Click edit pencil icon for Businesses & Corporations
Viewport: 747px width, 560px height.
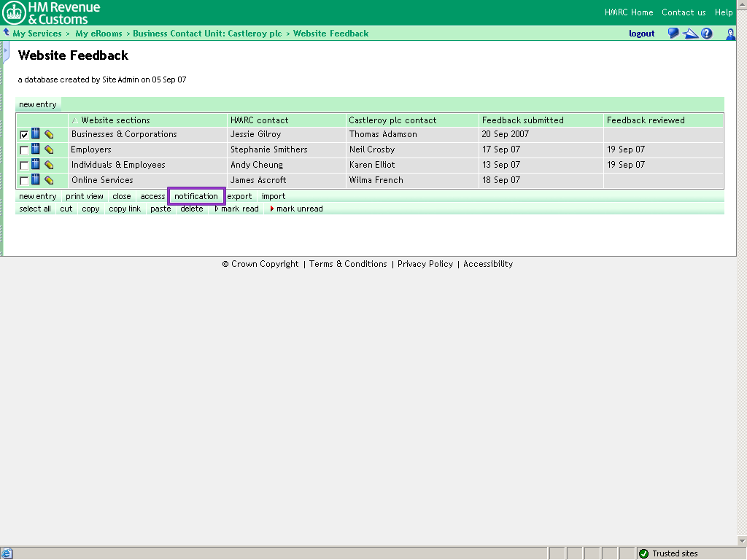[49, 134]
